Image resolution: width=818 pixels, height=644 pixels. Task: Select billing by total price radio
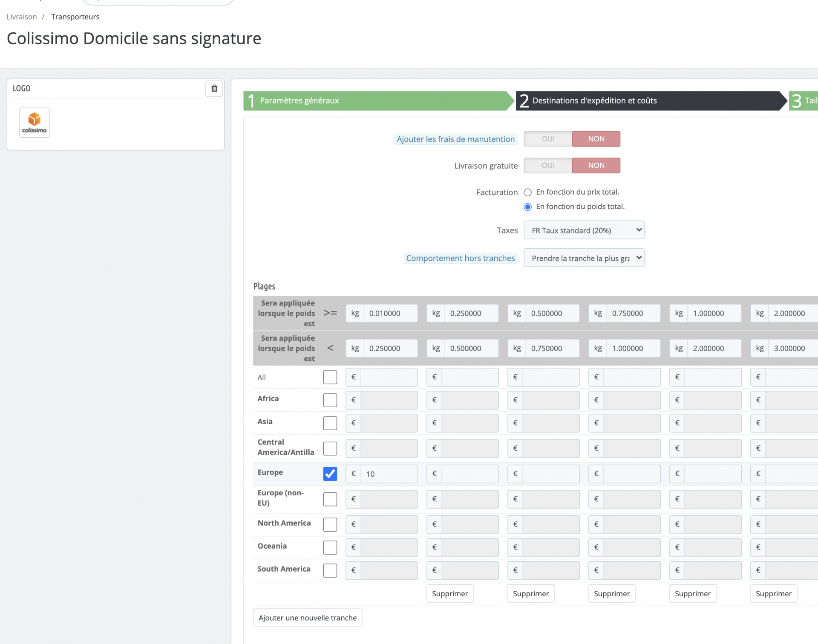(x=527, y=192)
